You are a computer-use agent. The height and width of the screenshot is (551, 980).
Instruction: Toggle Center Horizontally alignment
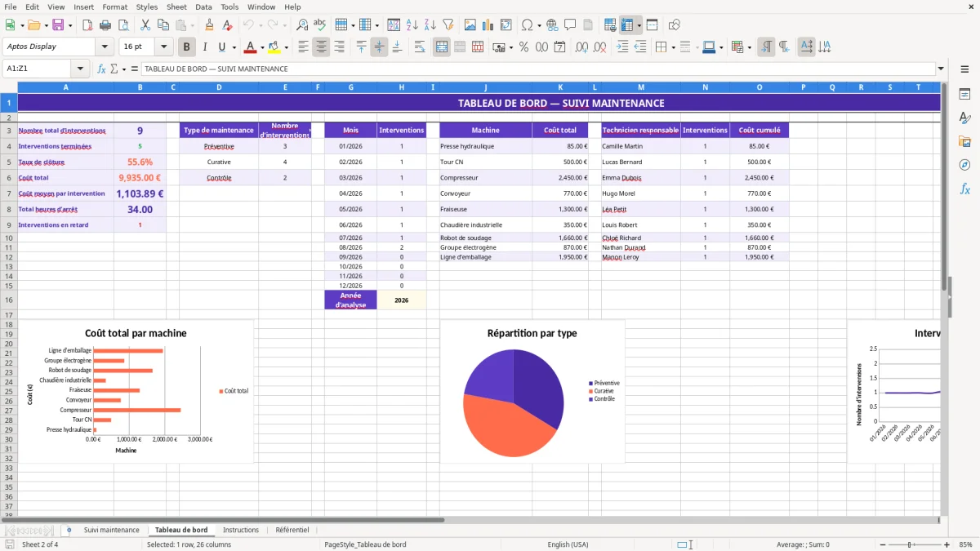[x=322, y=47]
